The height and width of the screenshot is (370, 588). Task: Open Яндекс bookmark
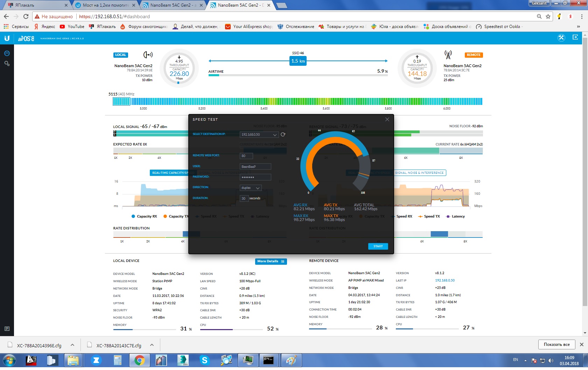coord(45,27)
